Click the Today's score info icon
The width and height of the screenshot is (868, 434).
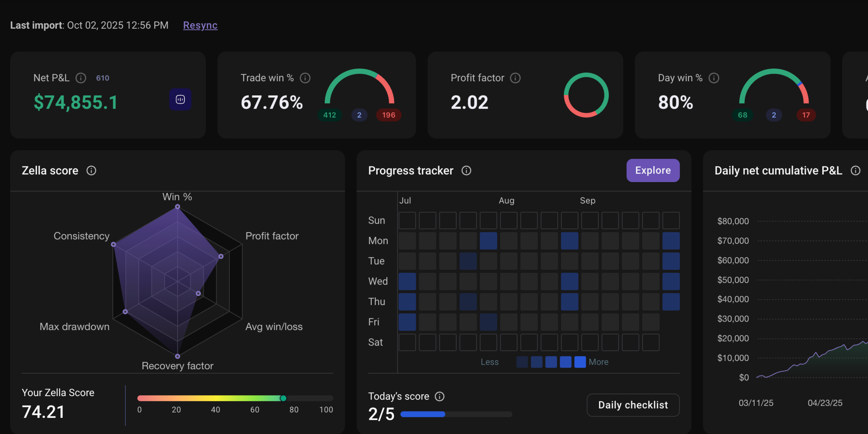point(439,396)
